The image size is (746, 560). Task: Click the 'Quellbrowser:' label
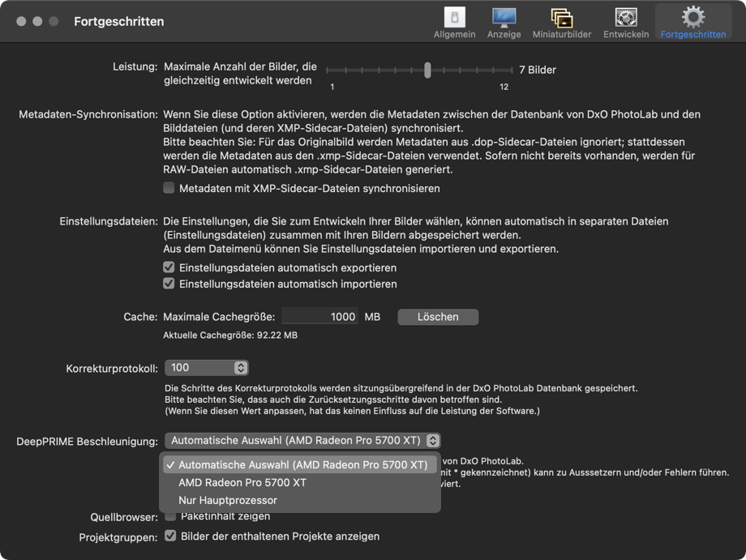tap(124, 517)
